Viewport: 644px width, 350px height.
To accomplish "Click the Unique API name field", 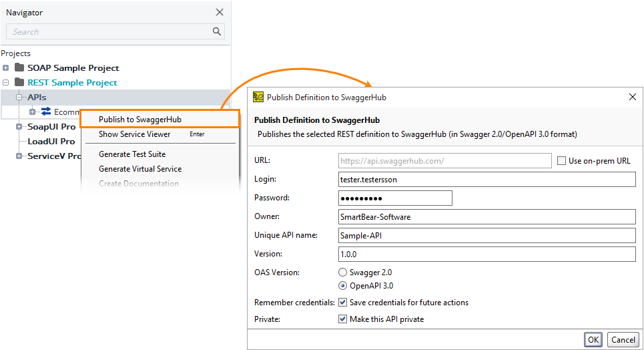I will click(487, 235).
